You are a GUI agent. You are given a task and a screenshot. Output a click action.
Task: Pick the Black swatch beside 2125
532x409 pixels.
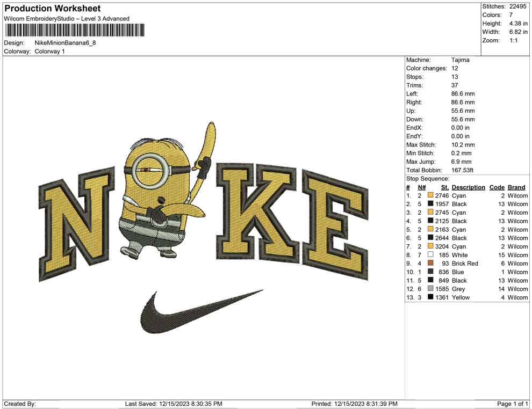(430, 221)
